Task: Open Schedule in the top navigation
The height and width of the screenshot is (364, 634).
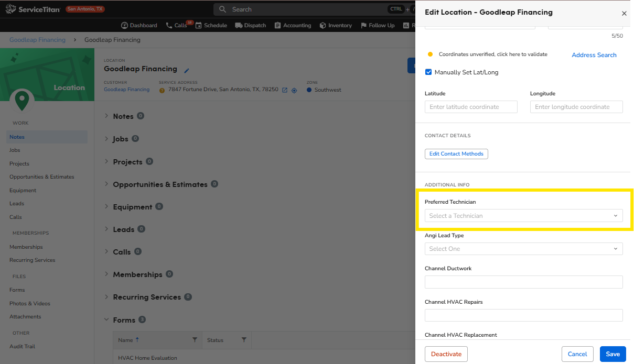Action: [x=211, y=25]
